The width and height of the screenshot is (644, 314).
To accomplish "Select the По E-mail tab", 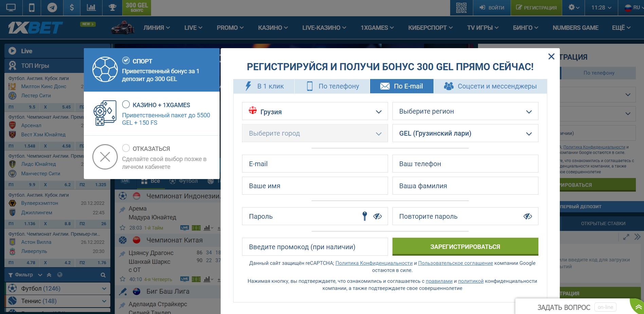I will click(x=402, y=86).
